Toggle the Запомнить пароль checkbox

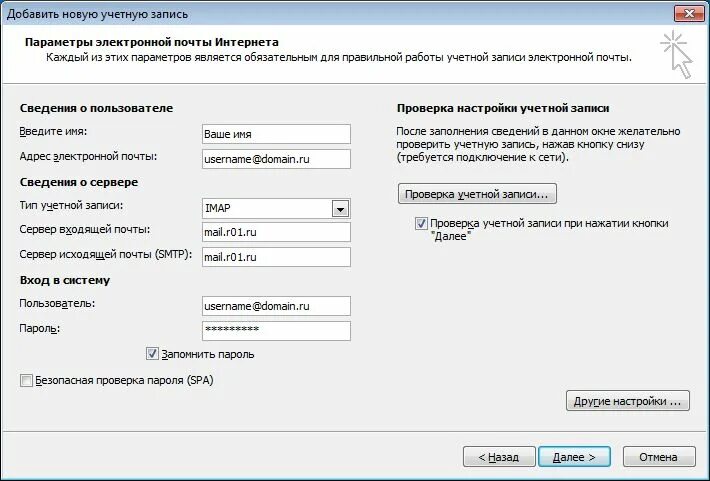click(x=153, y=354)
